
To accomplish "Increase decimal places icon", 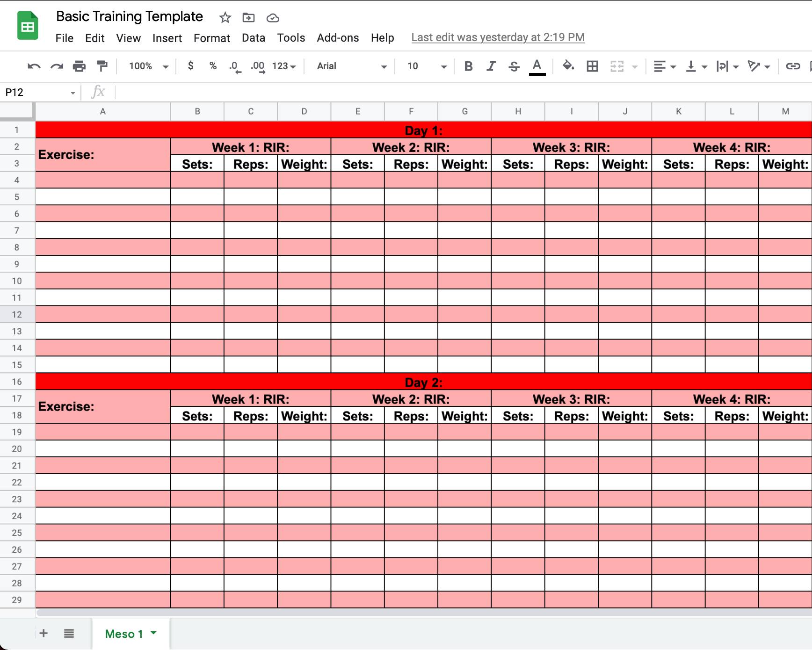I will click(x=258, y=67).
